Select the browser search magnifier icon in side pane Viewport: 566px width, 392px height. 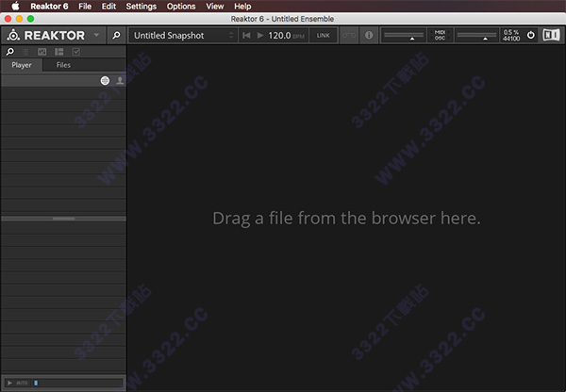(x=10, y=52)
